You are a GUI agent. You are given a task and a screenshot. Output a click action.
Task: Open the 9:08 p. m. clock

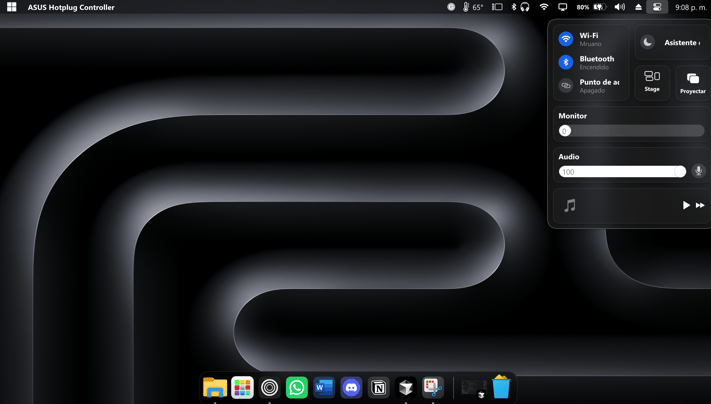(690, 7)
